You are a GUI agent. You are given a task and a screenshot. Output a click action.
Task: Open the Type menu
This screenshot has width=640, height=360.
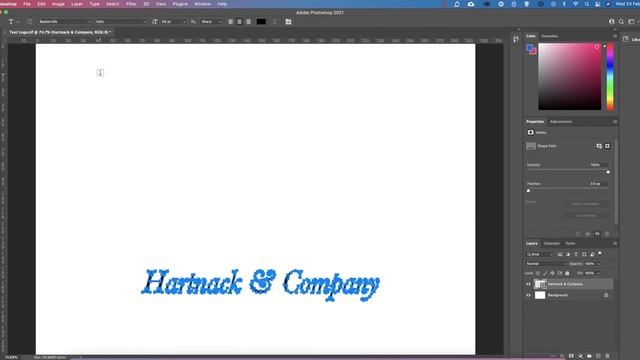(x=94, y=4)
